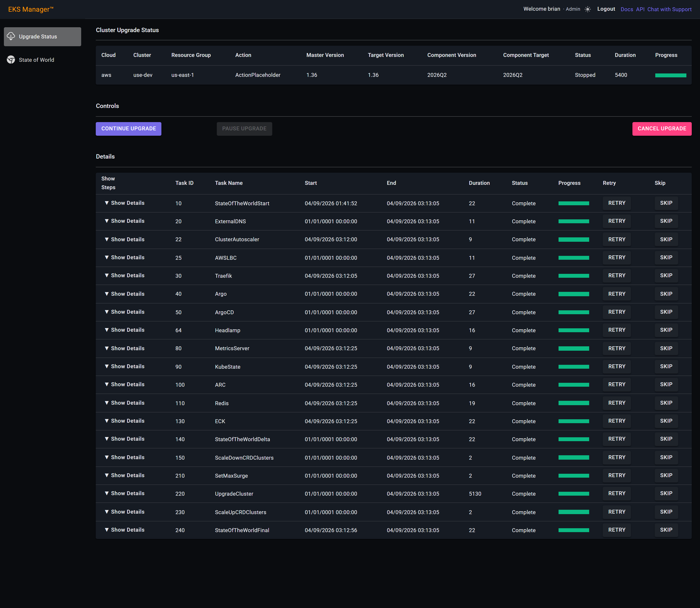Retry the ArgoCD task

point(617,312)
